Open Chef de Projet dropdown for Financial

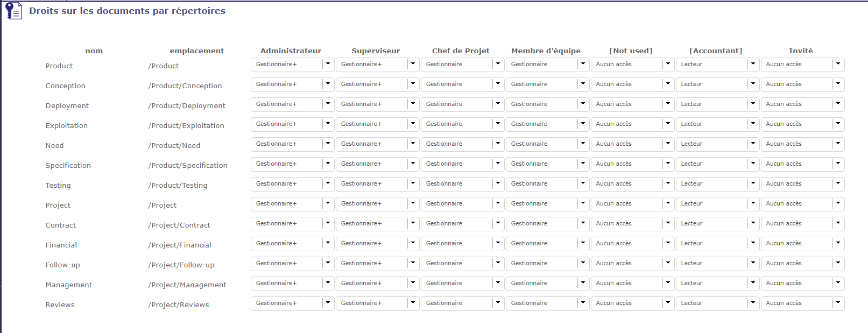click(x=462, y=244)
